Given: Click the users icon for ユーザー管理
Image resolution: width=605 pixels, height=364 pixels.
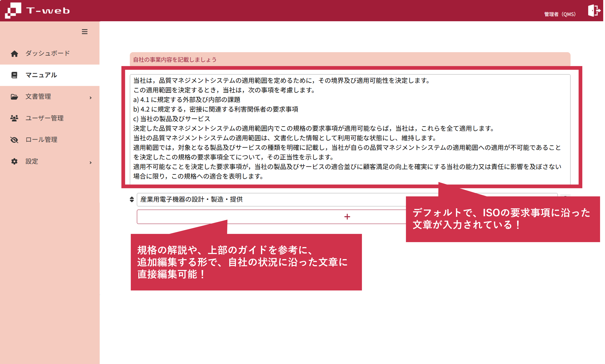Looking at the screenshot, I should (14, 118).
